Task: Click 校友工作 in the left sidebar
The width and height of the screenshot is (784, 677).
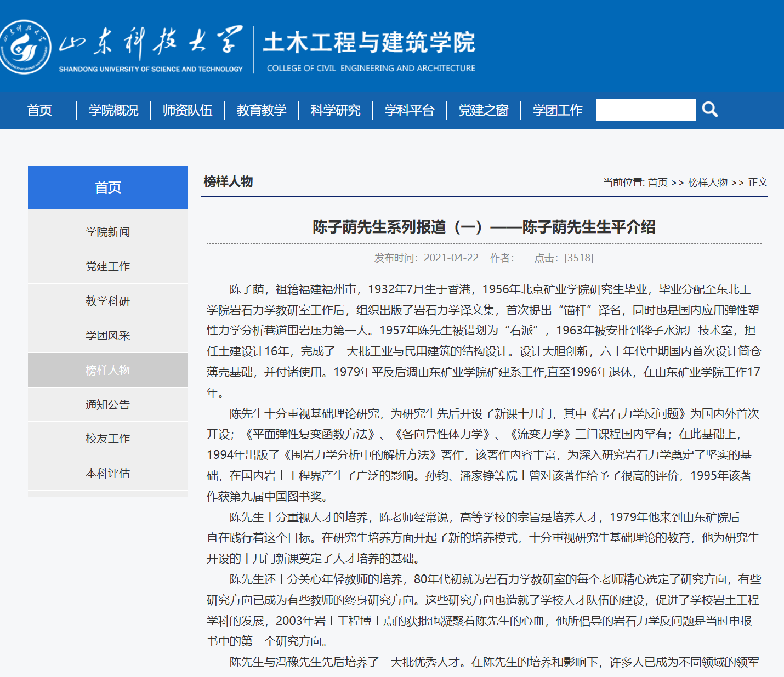Action: coord(108,439)
